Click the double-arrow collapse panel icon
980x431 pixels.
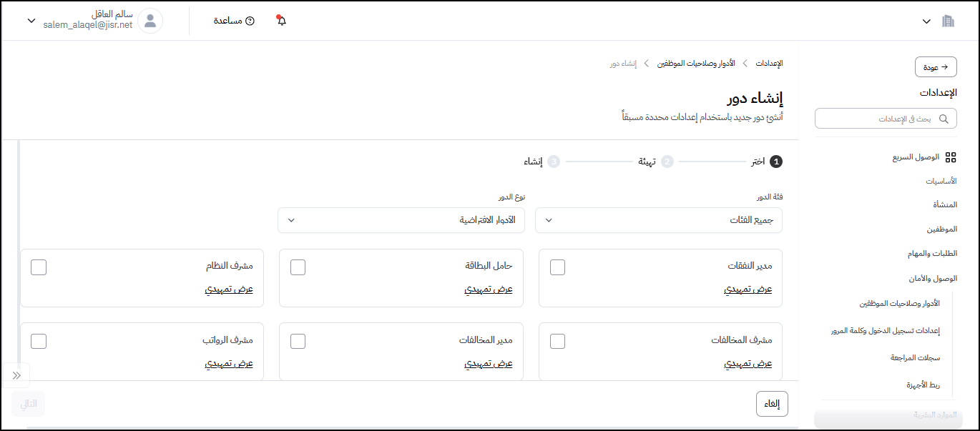tap(16, 375)
